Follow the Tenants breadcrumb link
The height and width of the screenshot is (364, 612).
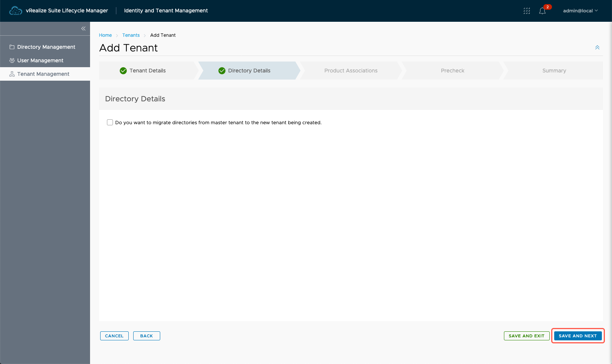pos(131,35)
